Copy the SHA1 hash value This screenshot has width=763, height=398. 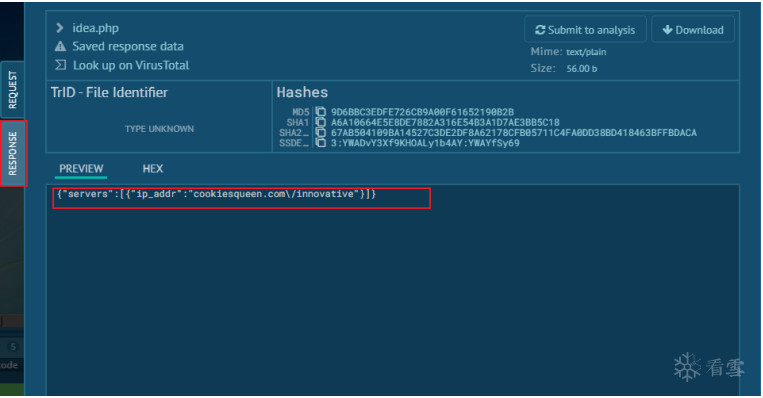tap(320, 122)
